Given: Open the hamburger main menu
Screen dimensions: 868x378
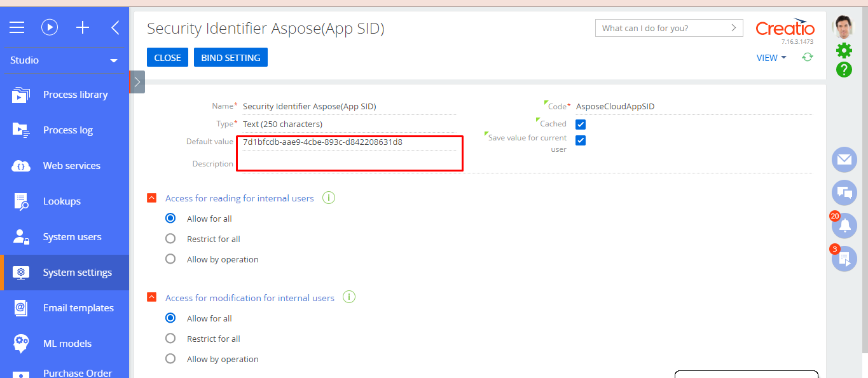Looking at the screenshot, I should [x=17, y=27].
